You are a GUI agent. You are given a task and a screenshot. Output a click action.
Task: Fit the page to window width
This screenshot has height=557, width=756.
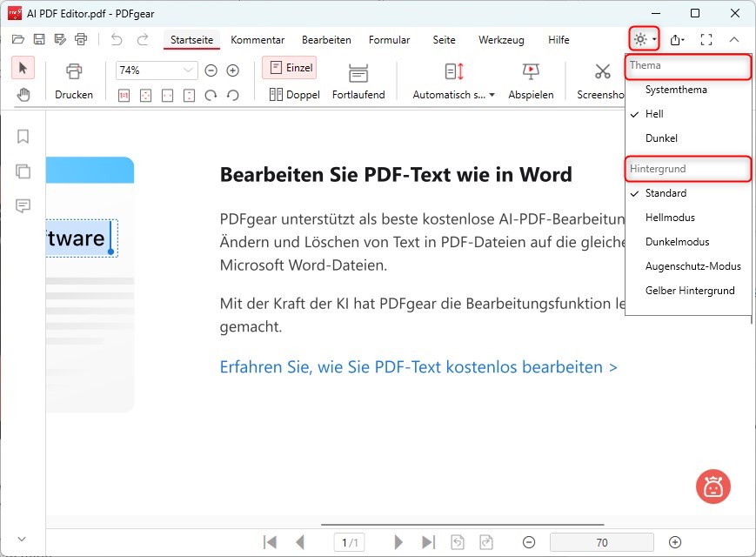[167, 96]
